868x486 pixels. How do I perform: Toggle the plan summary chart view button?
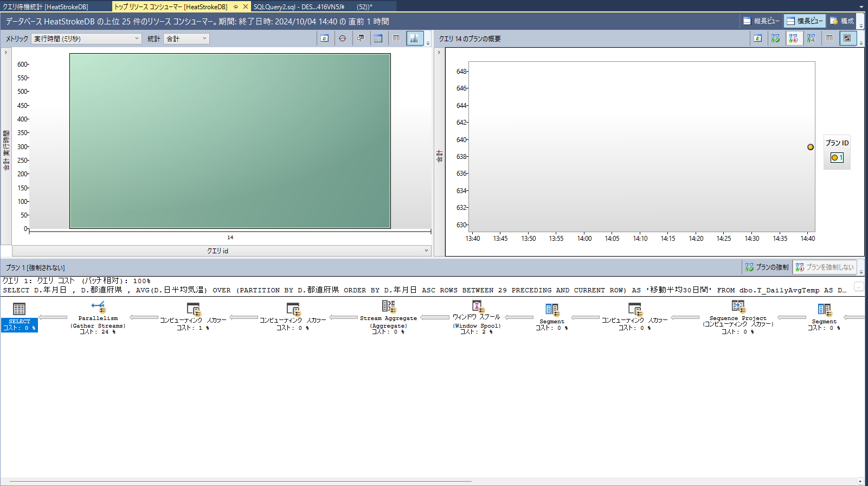[847, 39]
